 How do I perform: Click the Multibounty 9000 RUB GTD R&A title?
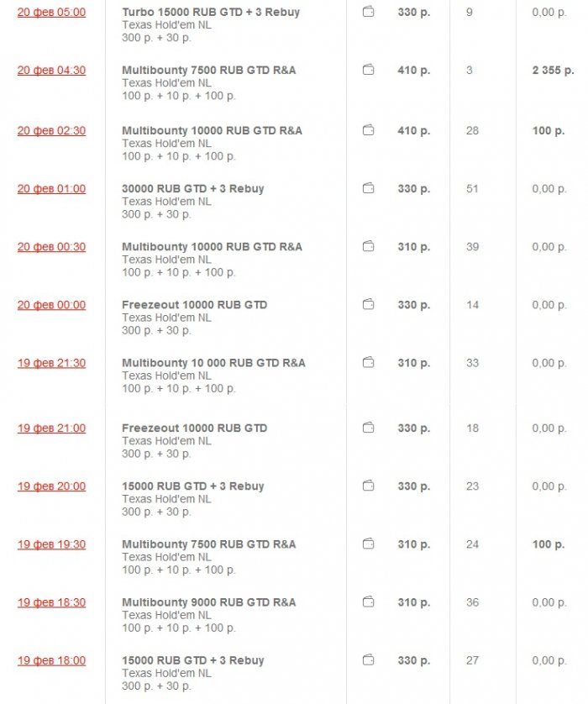click(208, 602)
